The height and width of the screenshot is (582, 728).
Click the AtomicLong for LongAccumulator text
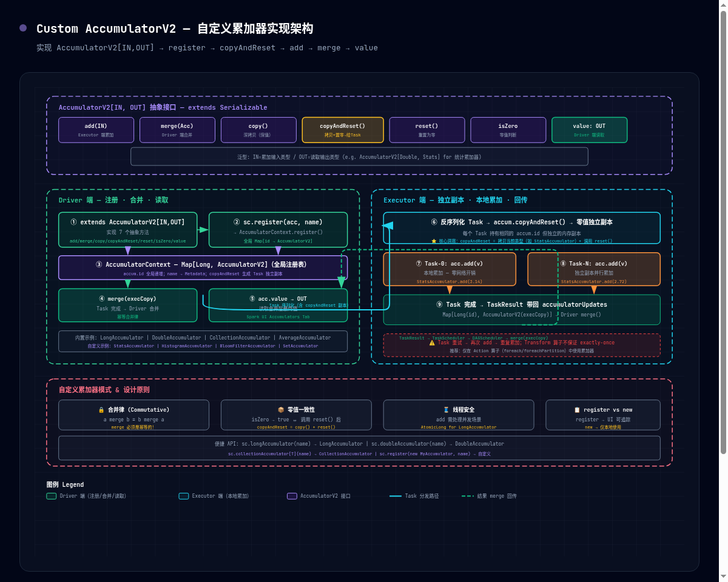pos(459,427)
